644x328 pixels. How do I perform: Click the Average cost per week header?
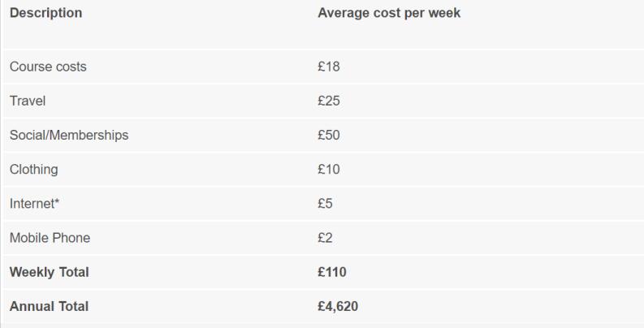coord(390,15)
